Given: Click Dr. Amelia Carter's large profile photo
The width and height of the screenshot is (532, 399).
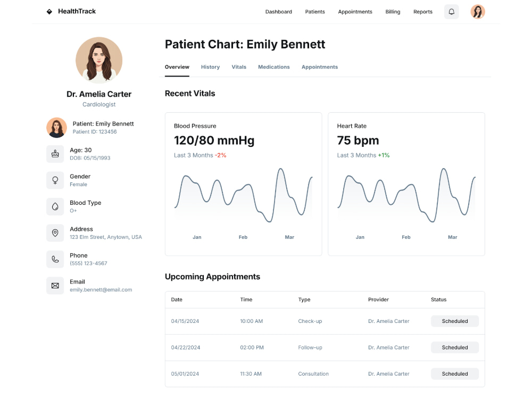Looking at the screenshot, I should 99,60.
